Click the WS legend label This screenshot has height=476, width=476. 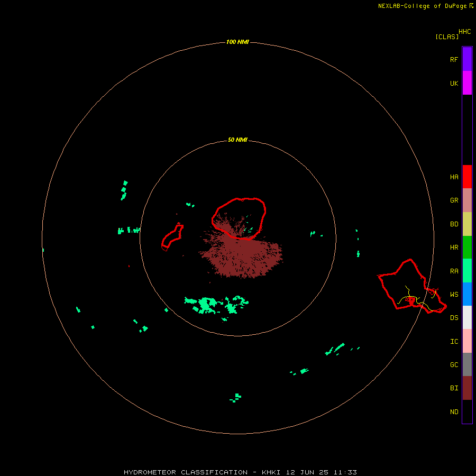[x=454, y=294]
